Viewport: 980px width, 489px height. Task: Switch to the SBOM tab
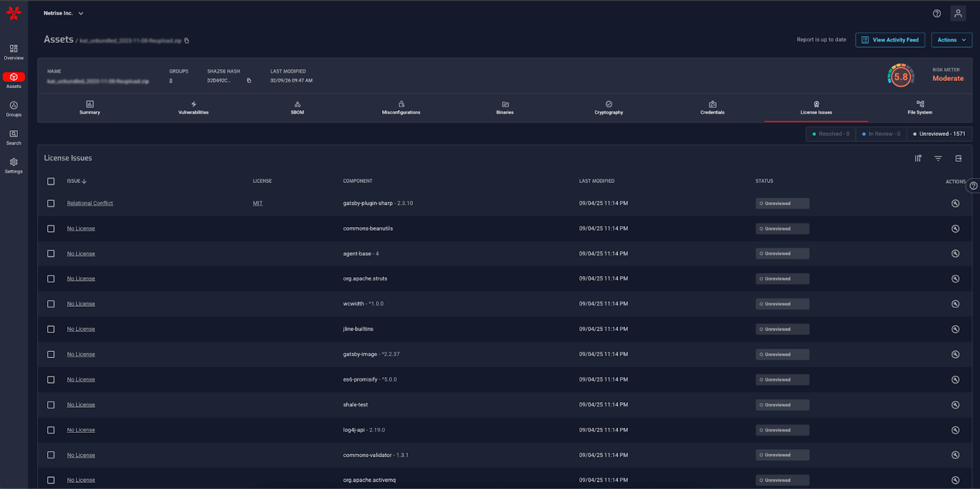click(297, 108)
